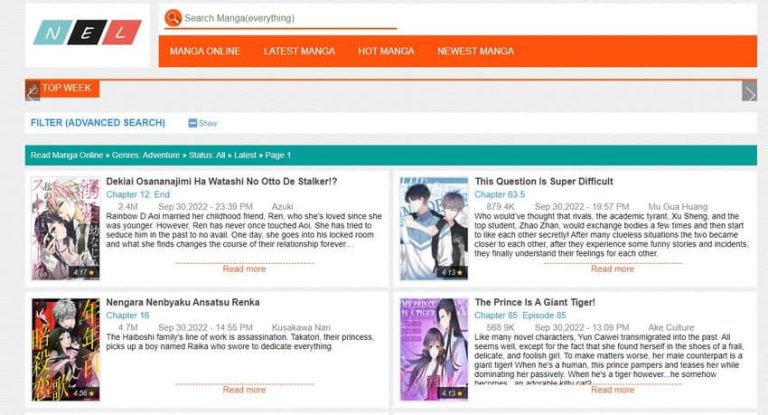Click the 4.17 star rating badge

click(x=84, y=272)
